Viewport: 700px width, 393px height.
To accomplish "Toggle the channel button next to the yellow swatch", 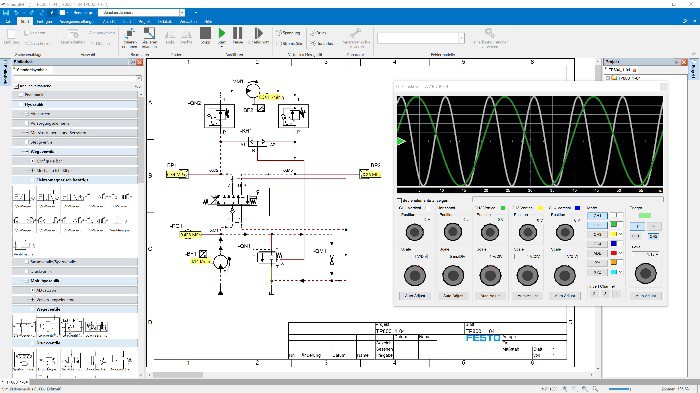I will [x=597, y=234].
